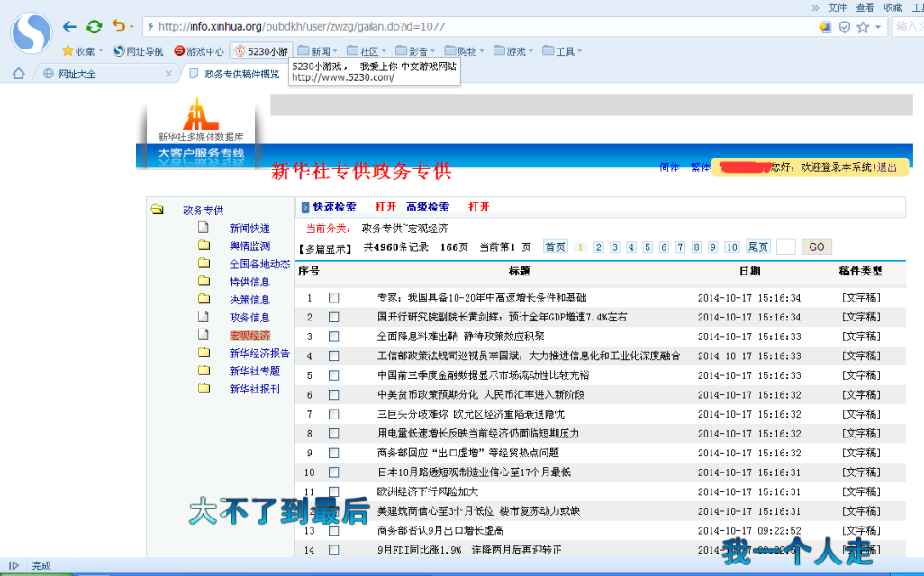Click the 政务信息 document icon
Viewport: 924px width, 576px height.
[x=204, y=316]
